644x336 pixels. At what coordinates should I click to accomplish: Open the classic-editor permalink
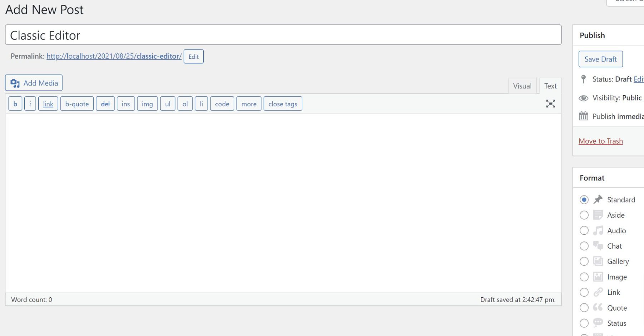114,56
